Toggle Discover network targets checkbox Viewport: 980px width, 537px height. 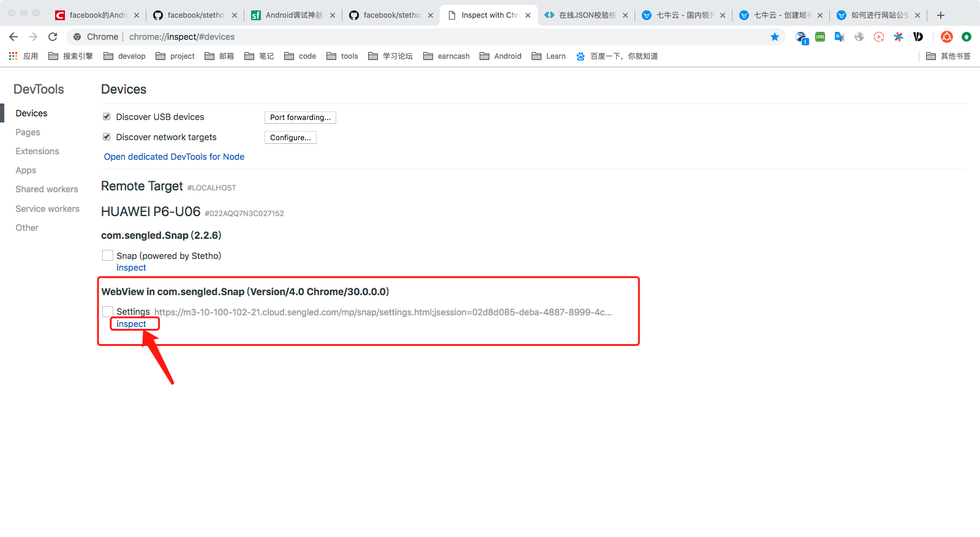107,137
